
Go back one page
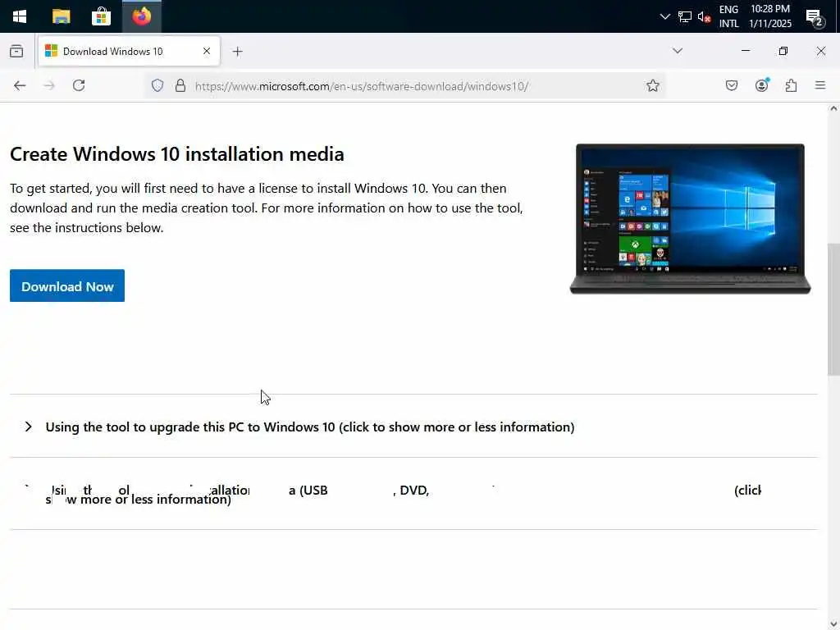coord(20,85)
